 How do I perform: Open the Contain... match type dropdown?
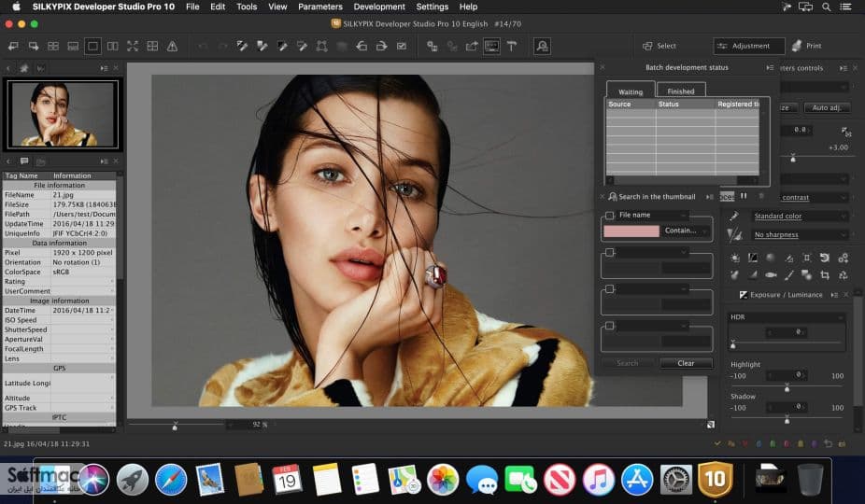[x=686, y=231]
